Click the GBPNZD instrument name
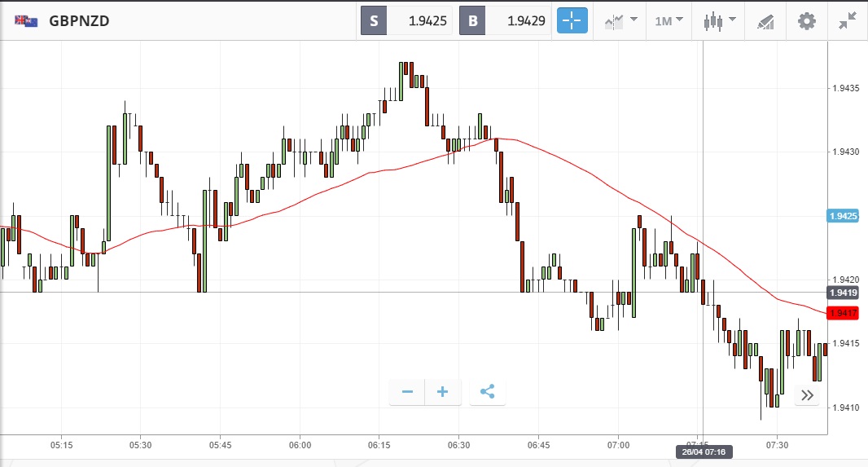Image resolution: width=868 pixels, height=467 pixels. [79, 21]
